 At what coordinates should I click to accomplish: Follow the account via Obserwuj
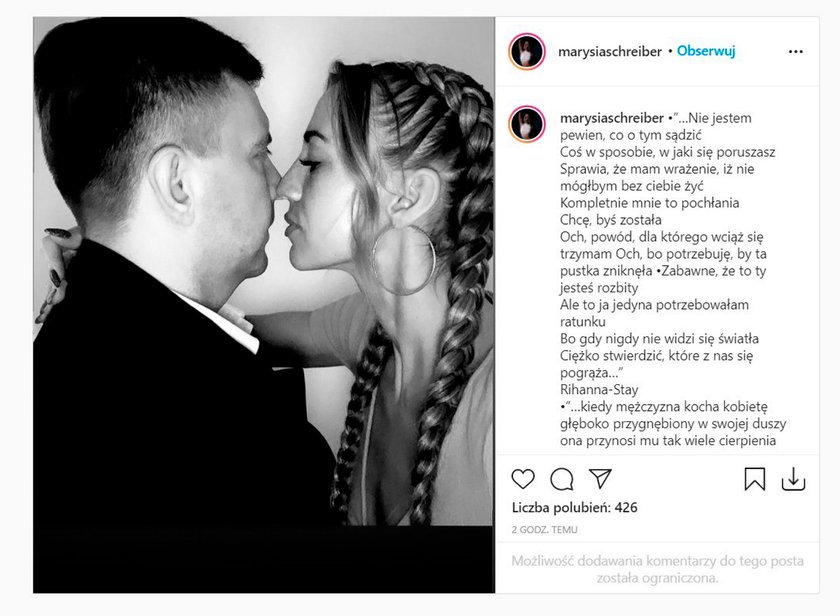coord(706,51)
